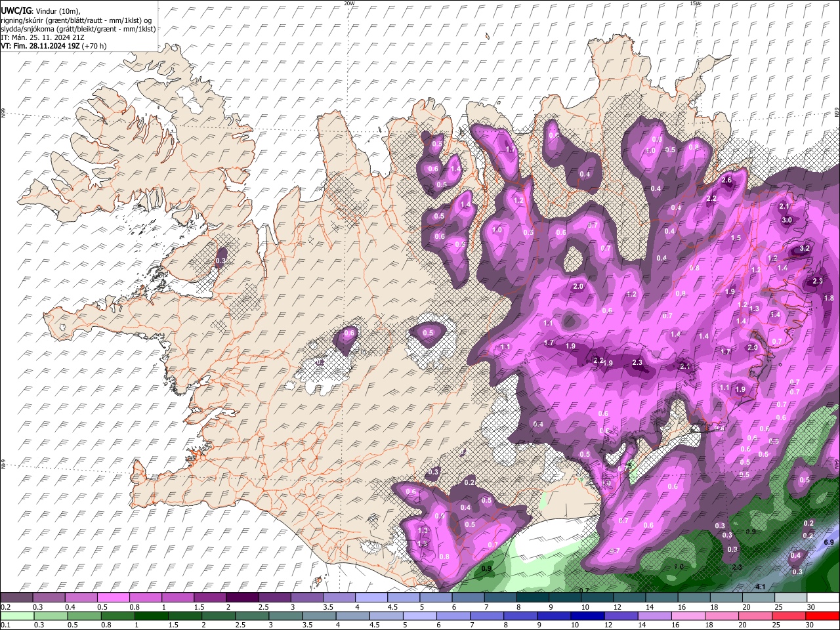Pick the darkest green 1–1.5 rain swatch
Viewport: 840px width, 630px height.
point(150,616)
